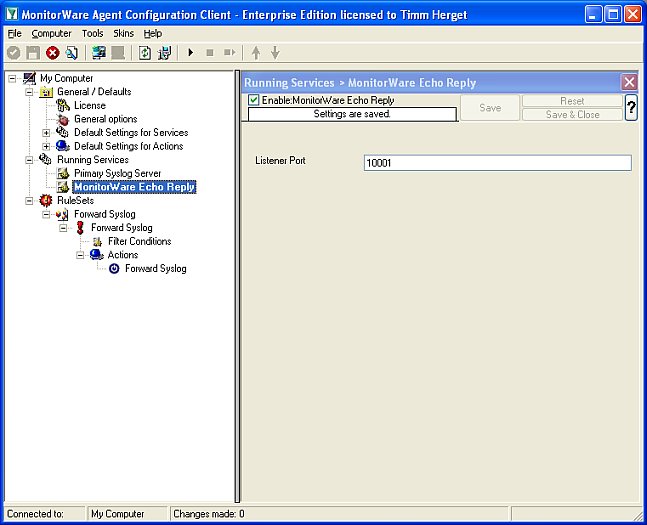
Task: Open the Computer menu
Action: pyautogui.click(x=51, y=33)
